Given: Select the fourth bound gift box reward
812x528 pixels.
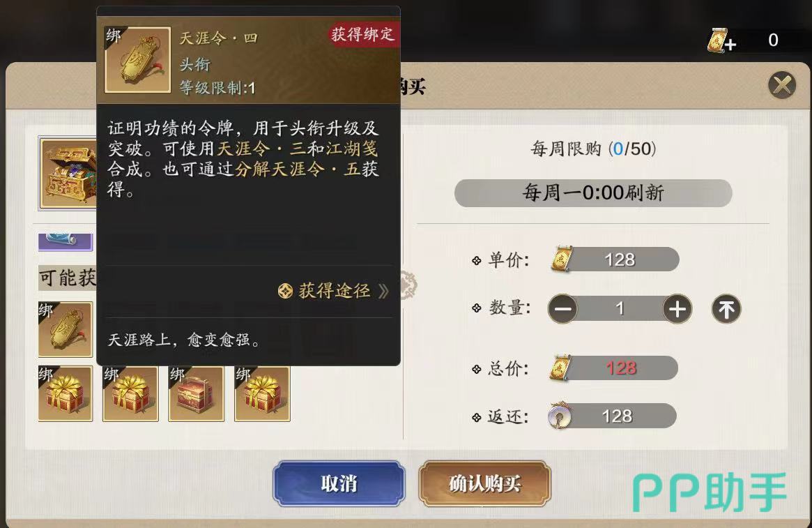Looking at the screenshot, I should coord(262,394).
